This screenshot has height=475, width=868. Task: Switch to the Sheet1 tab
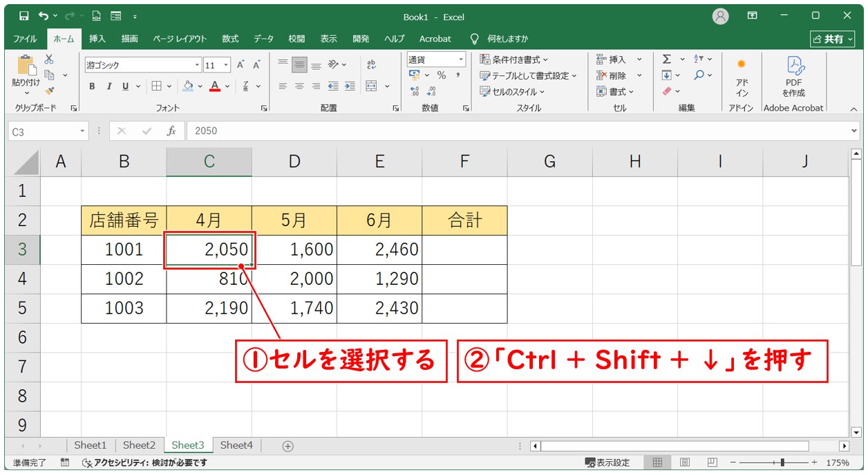click(91, 446)
